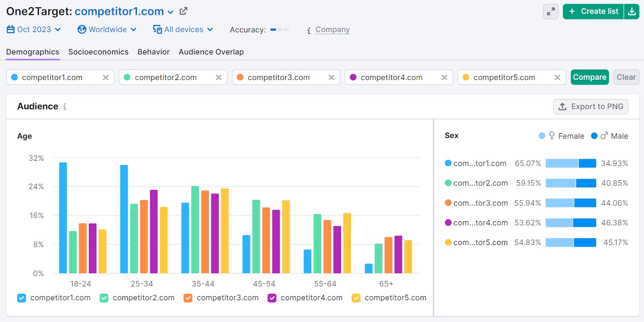644x322 pixels.
Task: Click the Audience info icon
Action: [65, 106]
